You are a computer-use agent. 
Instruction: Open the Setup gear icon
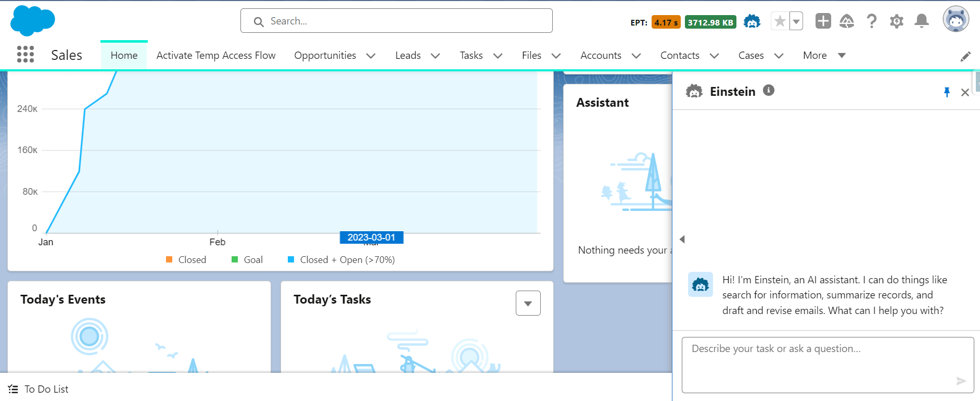[x=896, y=21]
